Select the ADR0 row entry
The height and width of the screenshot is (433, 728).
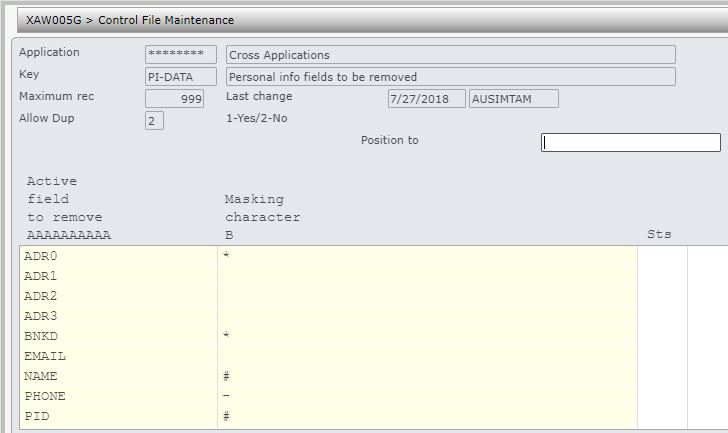118,257
